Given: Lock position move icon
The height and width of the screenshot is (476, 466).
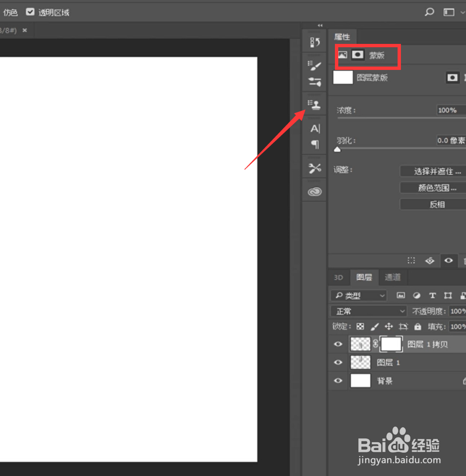Looking at the screenshot, I should [x=388, y=326].
